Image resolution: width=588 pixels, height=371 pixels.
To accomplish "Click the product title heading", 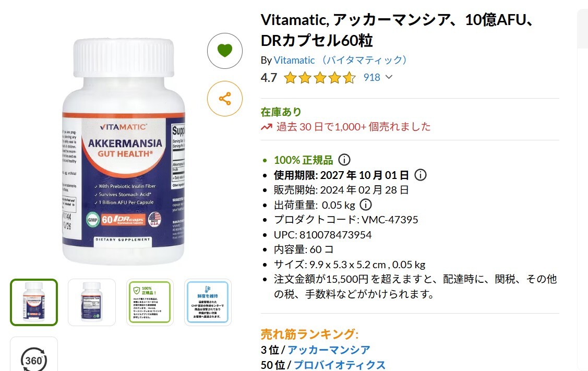I will click(x=398, y=30).
